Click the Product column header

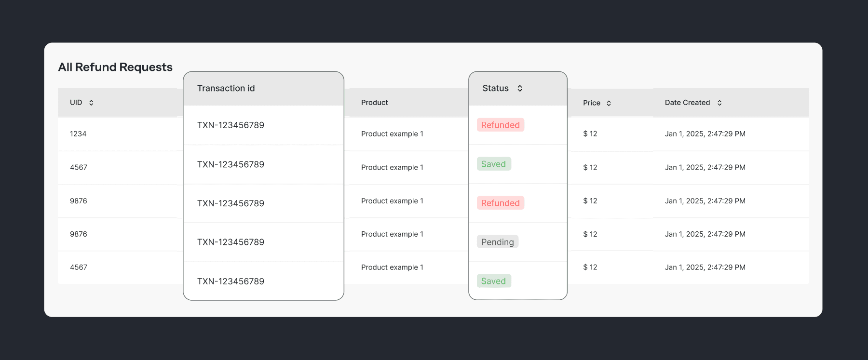click(x=374, y=103)
